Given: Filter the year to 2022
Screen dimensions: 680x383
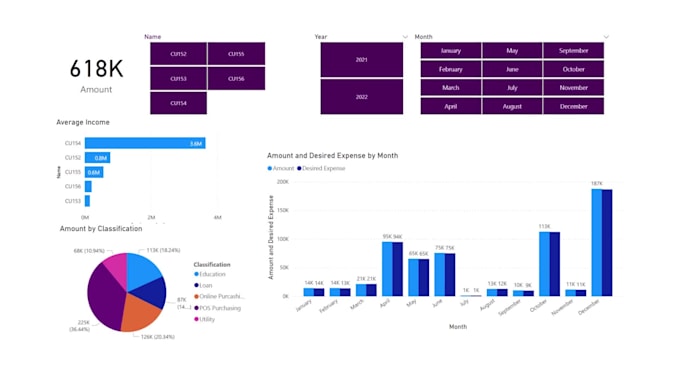Looking at the screenshot, I should [362, 97].
